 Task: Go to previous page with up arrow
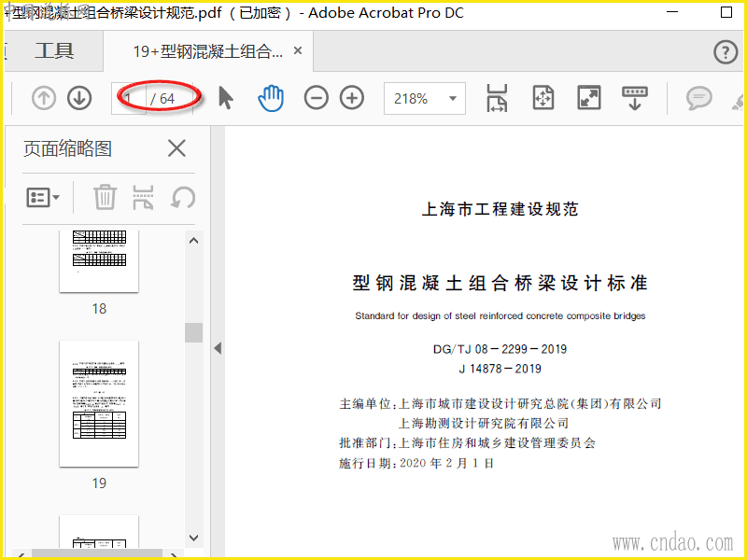tap(44, 98)
